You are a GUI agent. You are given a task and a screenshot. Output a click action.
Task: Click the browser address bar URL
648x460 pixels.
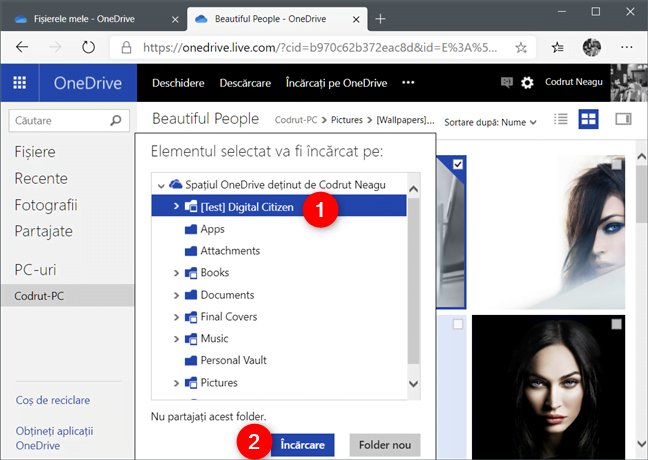pos(320,48)
